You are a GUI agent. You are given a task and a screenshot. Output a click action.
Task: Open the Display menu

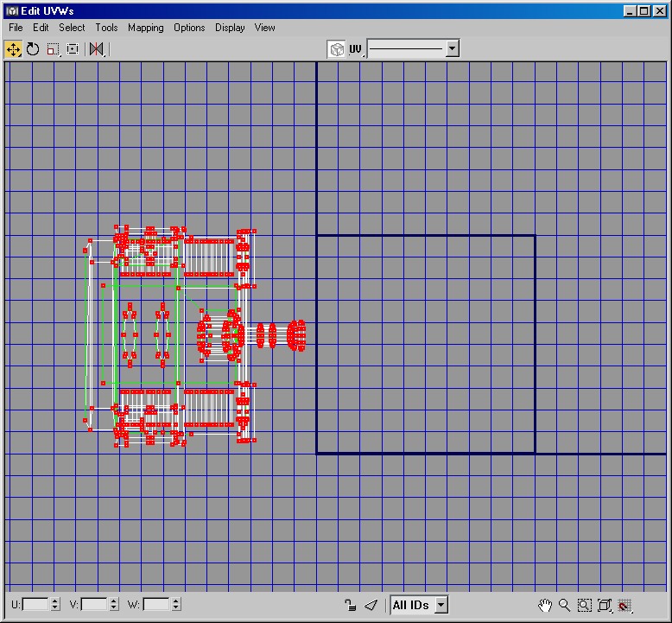[x=230, y=28]
